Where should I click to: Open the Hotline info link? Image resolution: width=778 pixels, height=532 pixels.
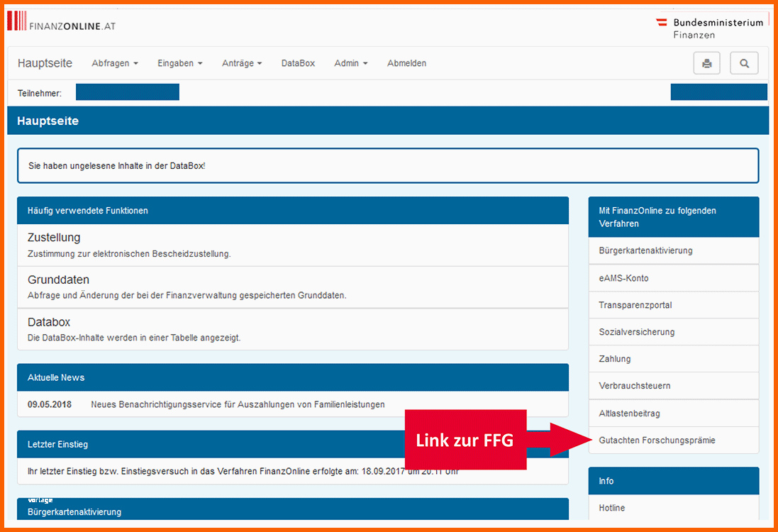coord(673,508)
